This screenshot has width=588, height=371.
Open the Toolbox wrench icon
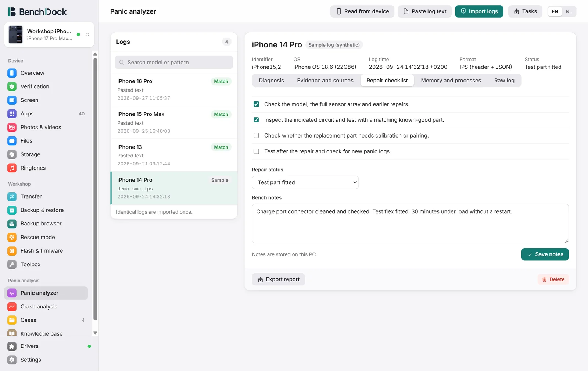coord(12,264)
